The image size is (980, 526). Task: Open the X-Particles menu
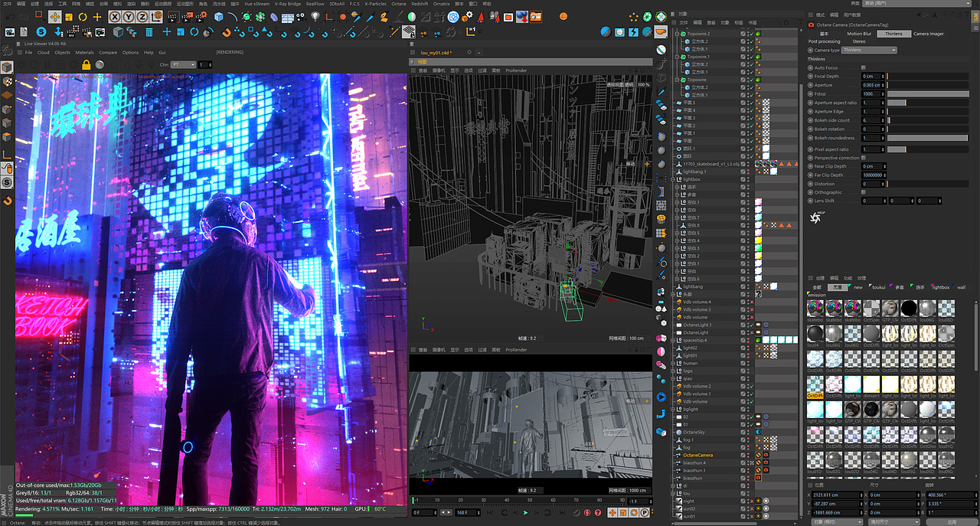376,4
